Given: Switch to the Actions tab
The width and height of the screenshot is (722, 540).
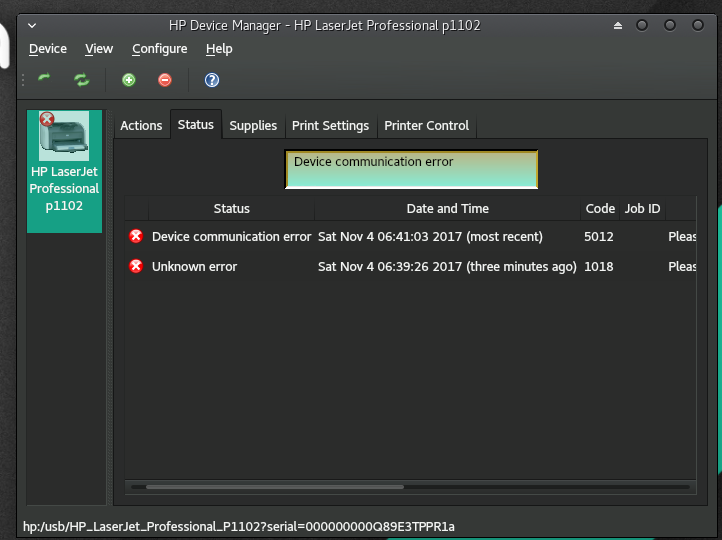Looking at the screenshot, I should [141, 126].
